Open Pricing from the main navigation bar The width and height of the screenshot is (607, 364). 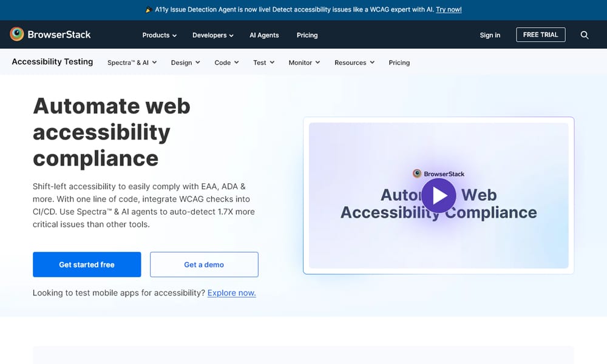307,35
